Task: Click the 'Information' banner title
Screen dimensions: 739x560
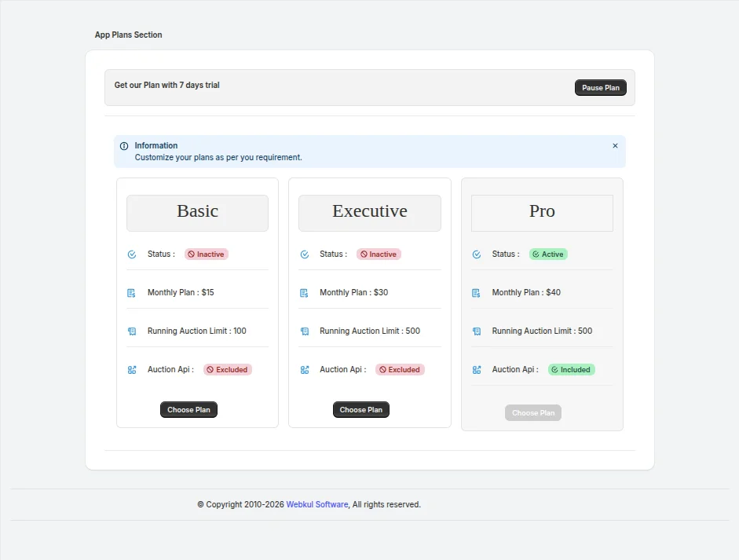Action: (156, 145)
